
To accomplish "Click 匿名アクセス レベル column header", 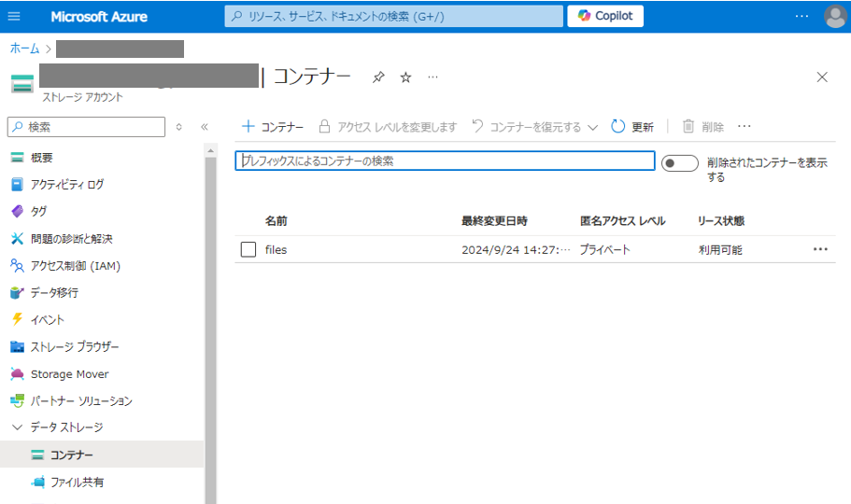I will pos(622,221).
